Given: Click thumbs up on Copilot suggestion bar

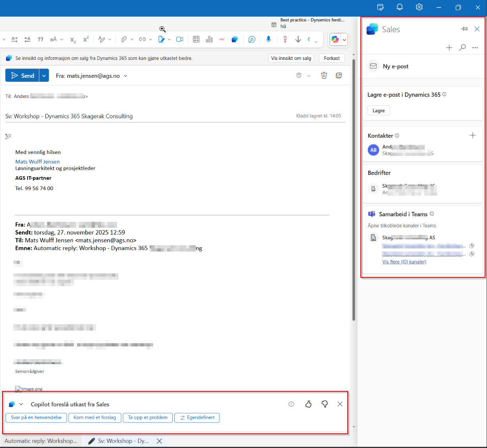Looking at the screenshot, I should (308, 404).
